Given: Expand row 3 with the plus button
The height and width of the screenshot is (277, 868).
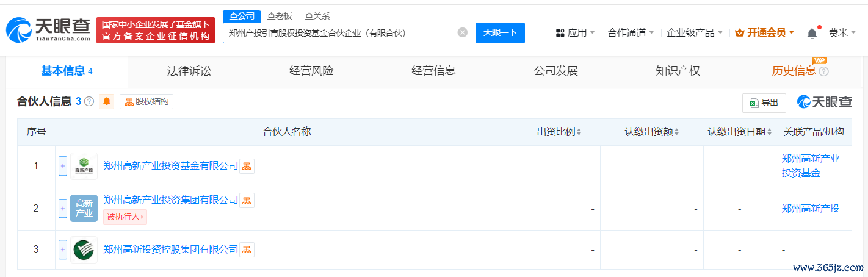Looking at the screenshot, I should pyautogui.click(x=63, y=250).
